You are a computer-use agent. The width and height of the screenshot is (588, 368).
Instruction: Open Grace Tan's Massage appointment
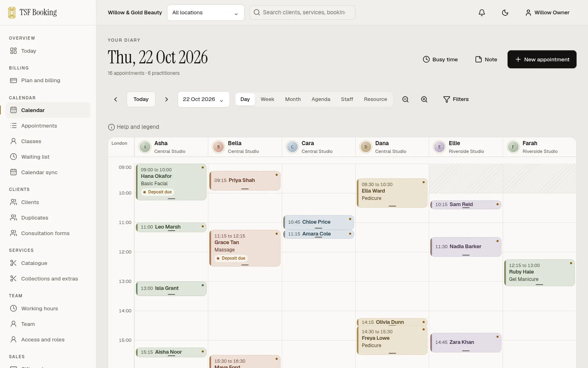click(x=245, y=248)
